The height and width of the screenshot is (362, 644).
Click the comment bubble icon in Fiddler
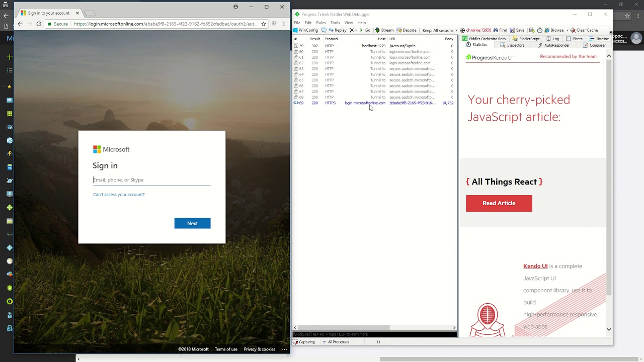324,30
